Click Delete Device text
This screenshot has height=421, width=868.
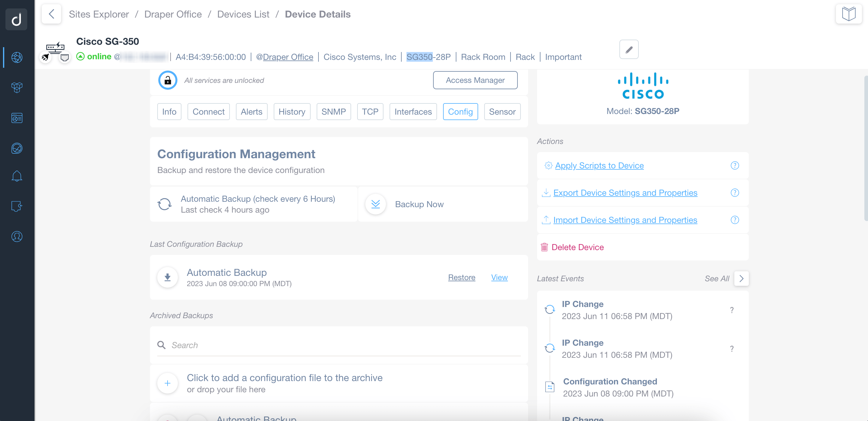(578, 247)
